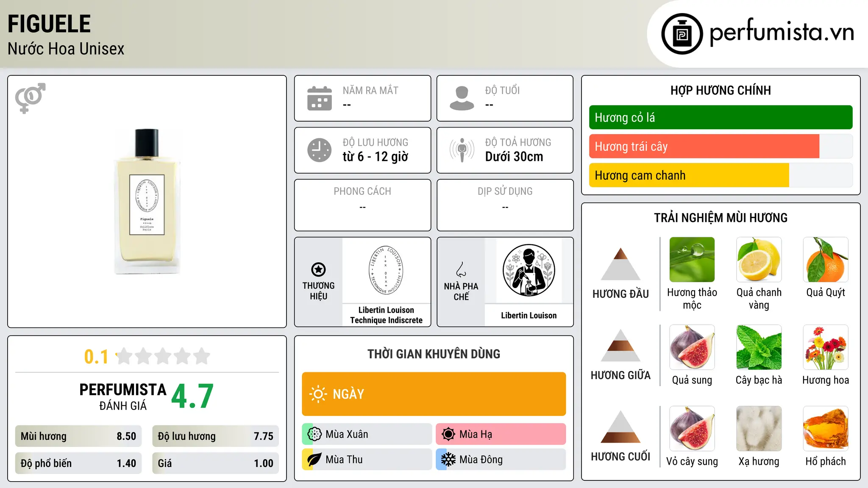Click the Độ phổ biến 1.40 score row

point(78,463)
